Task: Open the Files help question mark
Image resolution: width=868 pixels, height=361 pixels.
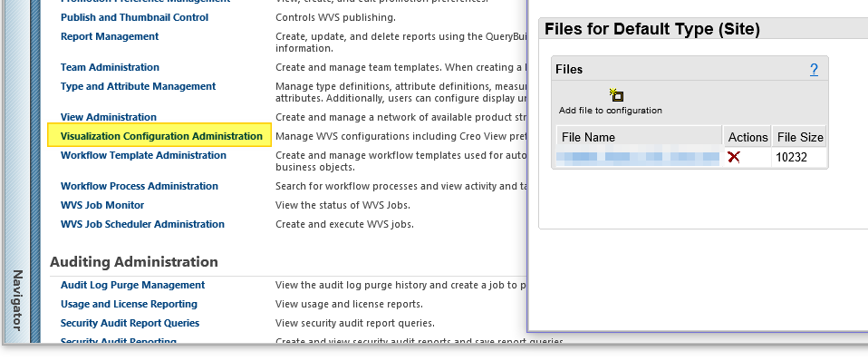Action: [814, 69]
